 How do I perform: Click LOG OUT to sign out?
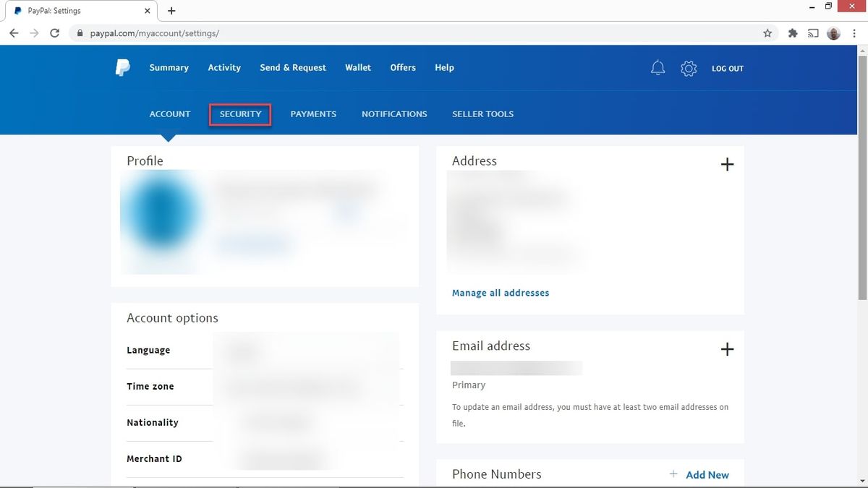(728, 68)
